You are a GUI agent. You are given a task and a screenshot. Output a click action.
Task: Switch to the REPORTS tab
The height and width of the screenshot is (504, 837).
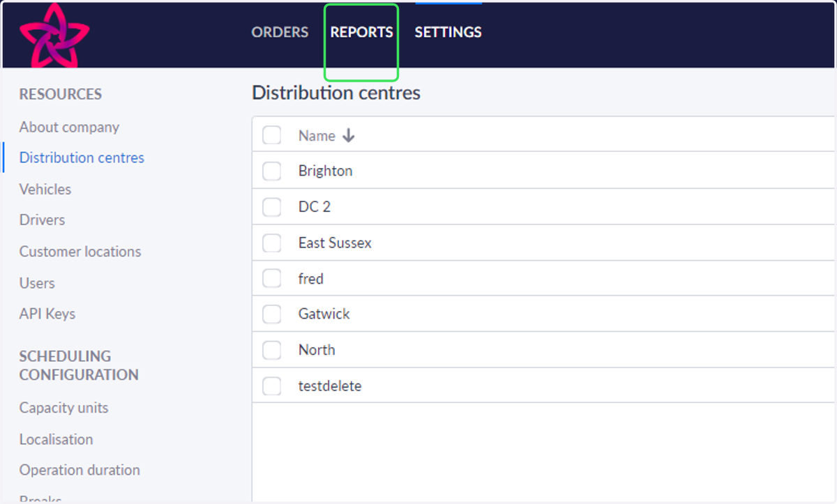(x=361, y=32)
